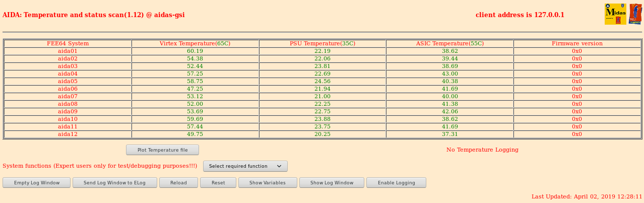Open the Show Log Window button
Image resolution: width=644 pixels, height=203 pixels.
pyautogui.click(x=332, y=183)
